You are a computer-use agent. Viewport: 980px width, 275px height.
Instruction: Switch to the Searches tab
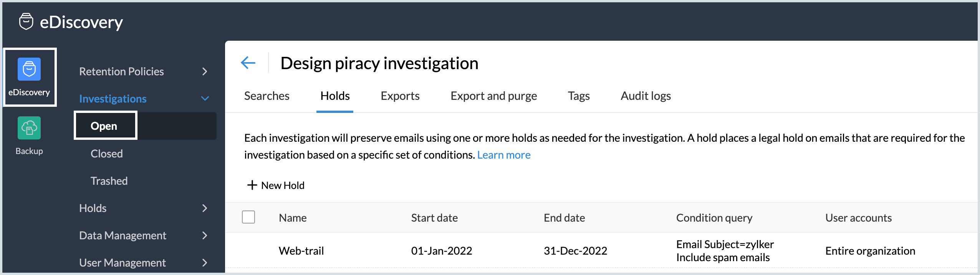(x=267, y=96)
